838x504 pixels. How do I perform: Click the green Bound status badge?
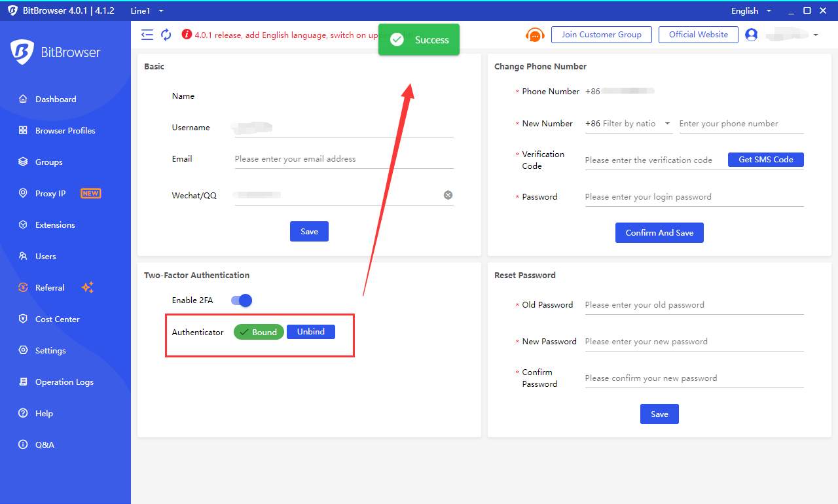point(259,332)
